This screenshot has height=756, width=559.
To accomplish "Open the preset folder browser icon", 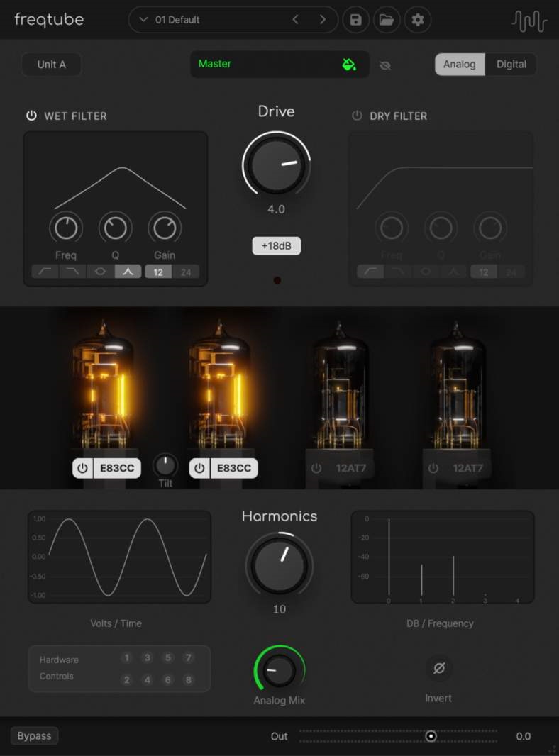I will [387, 20].
